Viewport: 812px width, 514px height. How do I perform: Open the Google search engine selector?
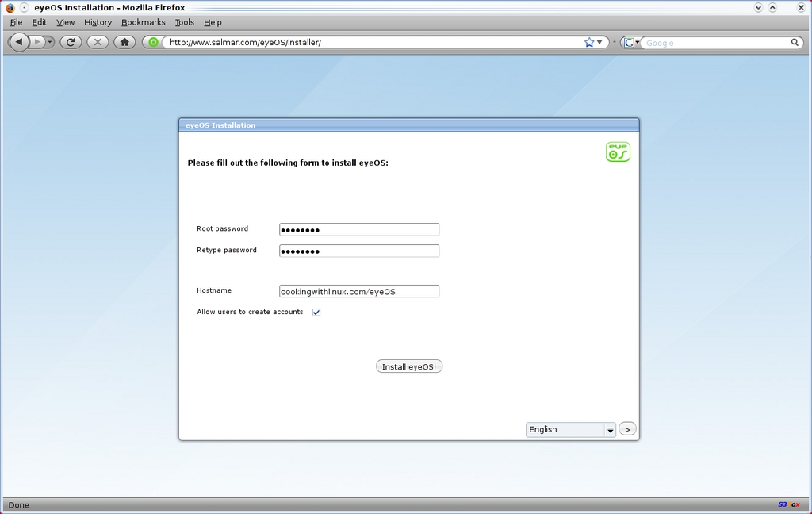tap(630, 42)
